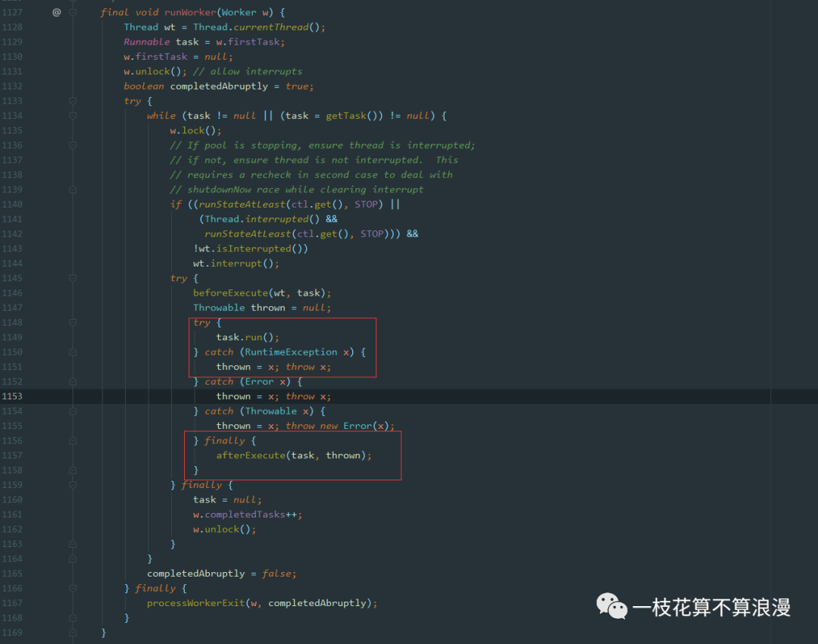Click w.unlock() on line 1162
The height and width of the screenshot is (644, 818).
pyautogui.click(x=224, y=529)
